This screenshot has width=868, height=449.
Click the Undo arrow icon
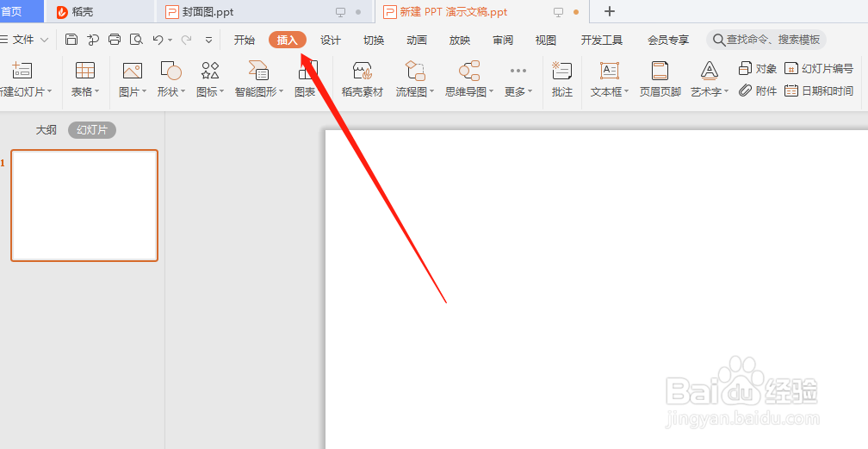(x=158, y=40)
